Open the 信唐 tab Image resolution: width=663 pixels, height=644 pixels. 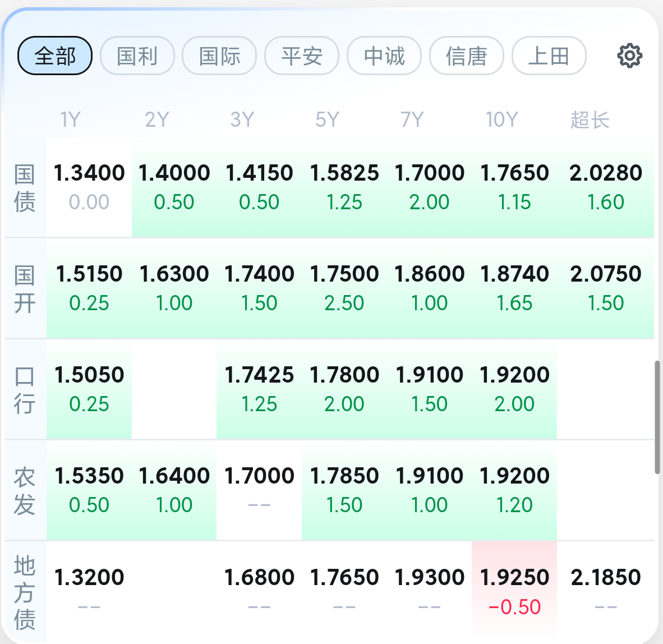coord(467,56)
